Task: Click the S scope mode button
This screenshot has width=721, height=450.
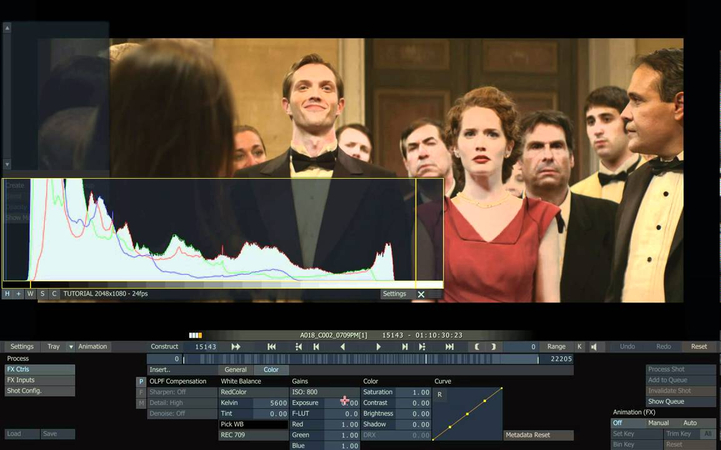Action: (42, 294)
